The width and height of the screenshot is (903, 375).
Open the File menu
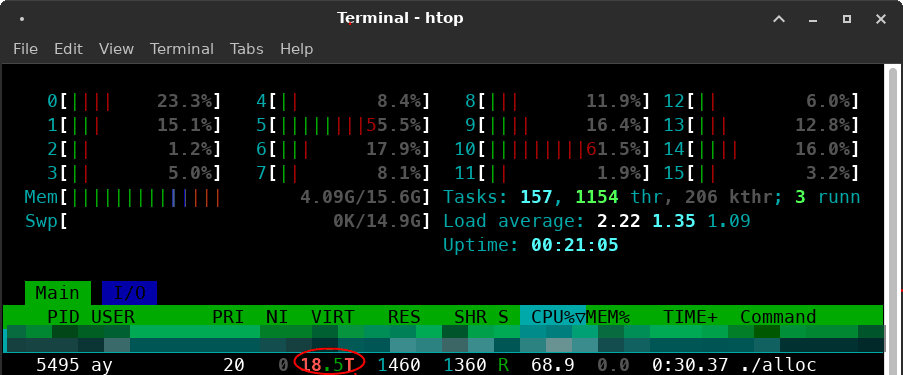click(x=25, y=49)
